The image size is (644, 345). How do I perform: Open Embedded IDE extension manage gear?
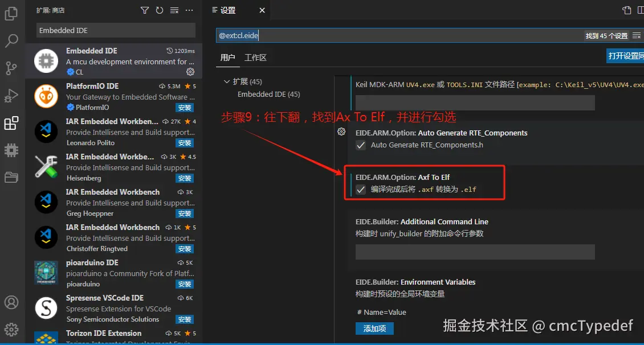190,72
